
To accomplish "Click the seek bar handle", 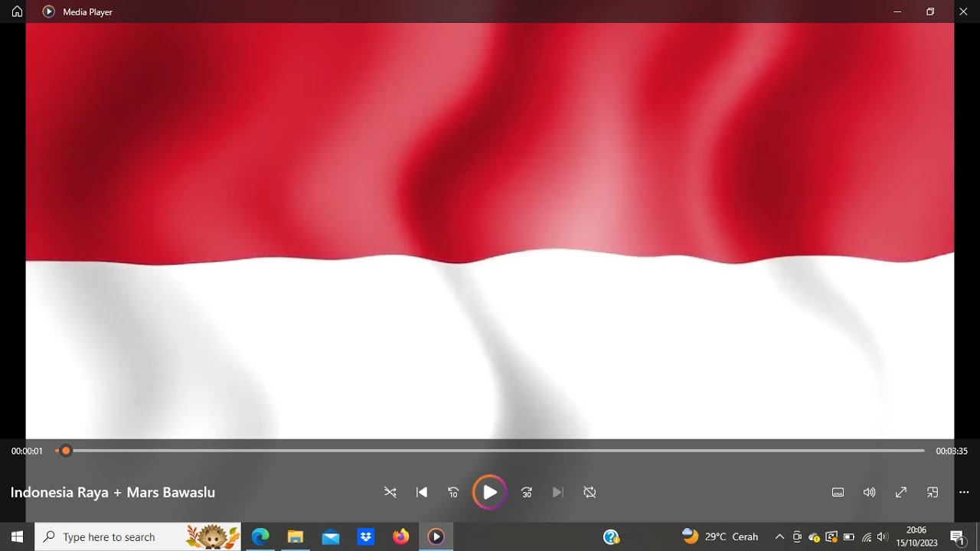I will (66, 451).
